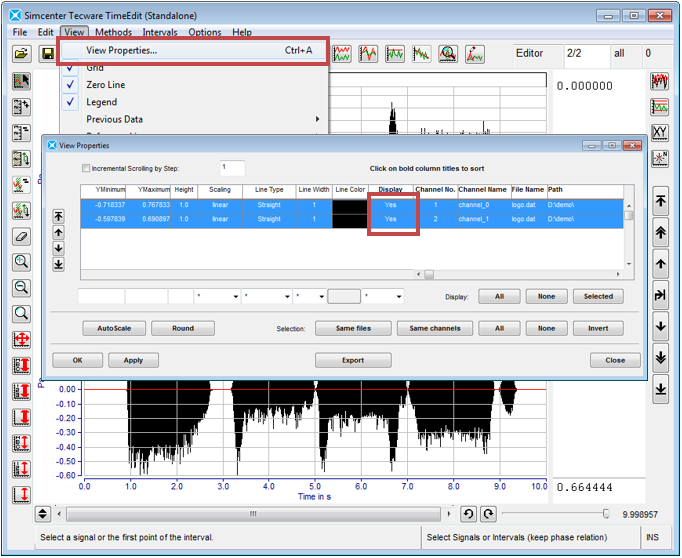Click the red-green signal icon with green arrow
Image resolution: width=682 pixels, height=558 pixels.
pyautogui.click(x=21, y=211)
